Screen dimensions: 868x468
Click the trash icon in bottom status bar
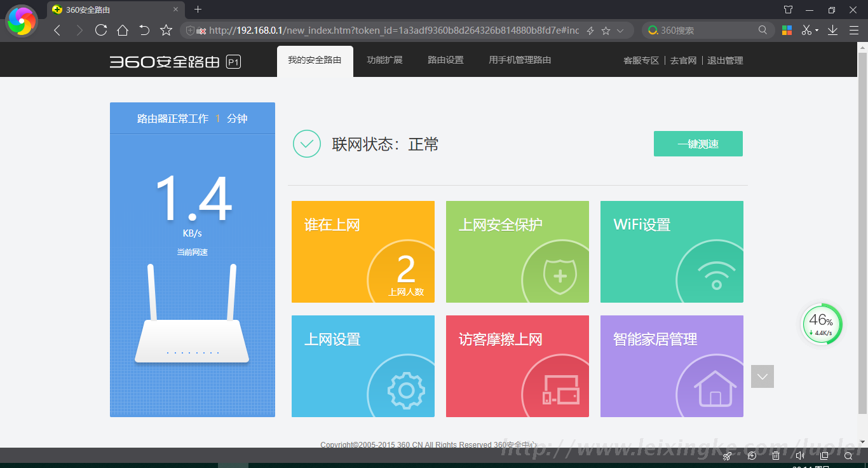point(776,455)
